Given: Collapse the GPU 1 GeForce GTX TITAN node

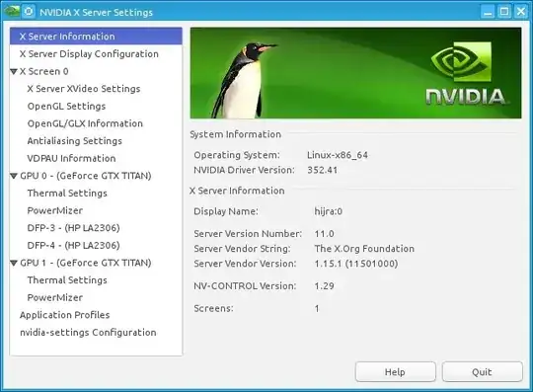Looking at the screenshot, I should [14, 264].
